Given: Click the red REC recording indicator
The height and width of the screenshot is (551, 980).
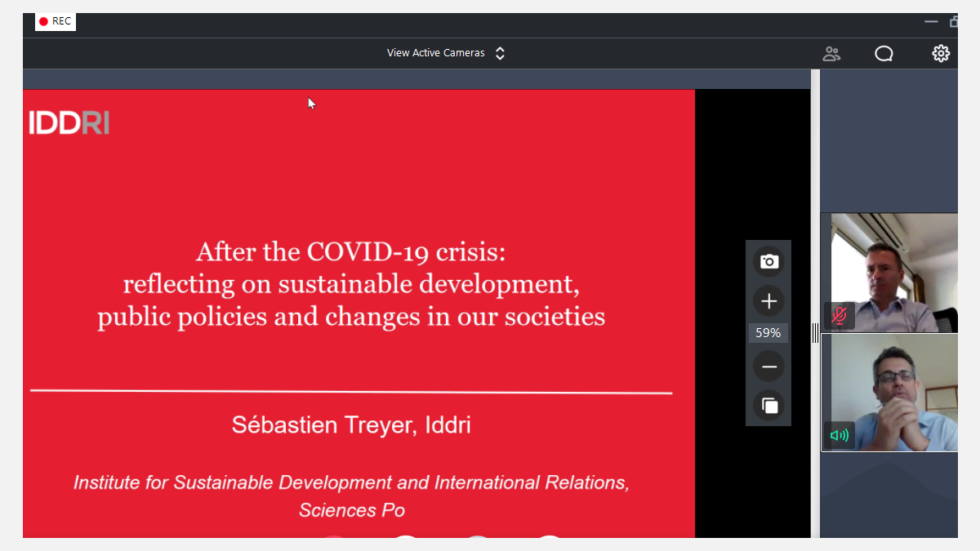Looking at the screenshot, I should point(56,22).
